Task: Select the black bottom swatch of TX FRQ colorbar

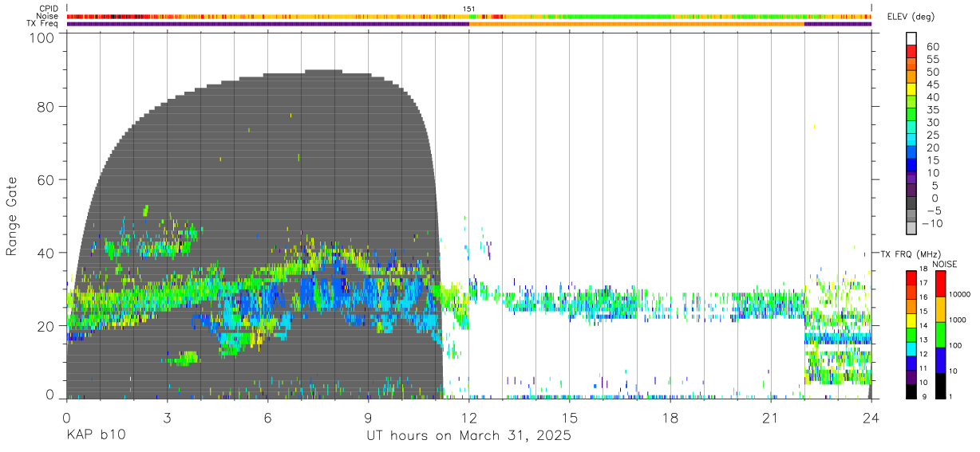Action: (912, 391)
